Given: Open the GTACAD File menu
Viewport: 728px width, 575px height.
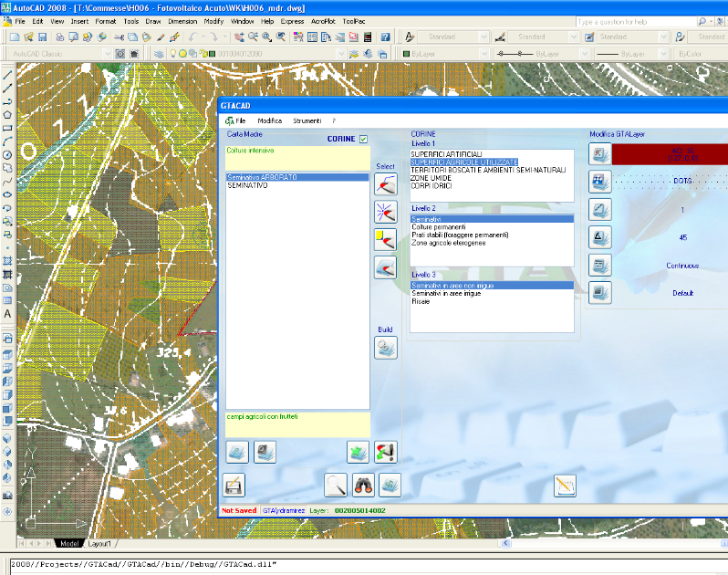Looking at the screenshot, I should tap(240, 120).
